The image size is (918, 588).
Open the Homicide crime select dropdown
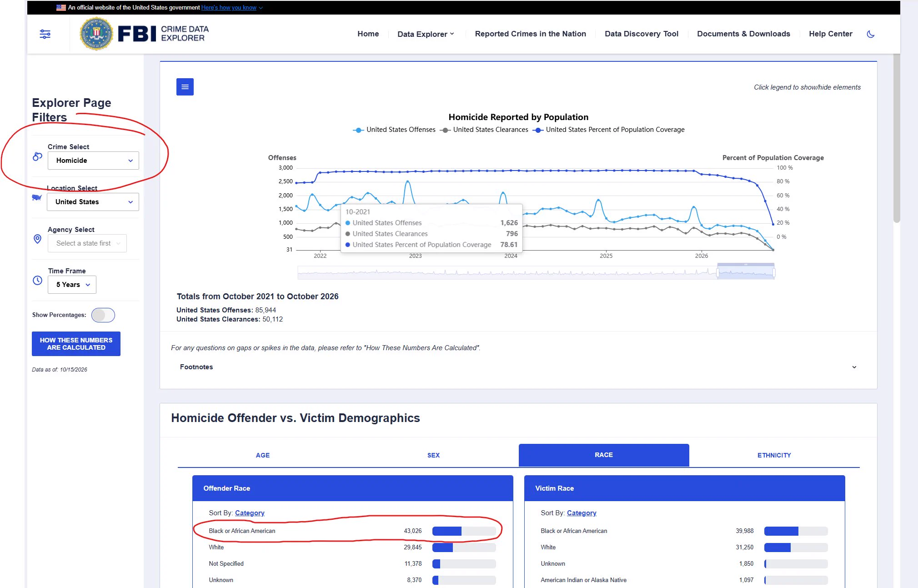point(93,161)
